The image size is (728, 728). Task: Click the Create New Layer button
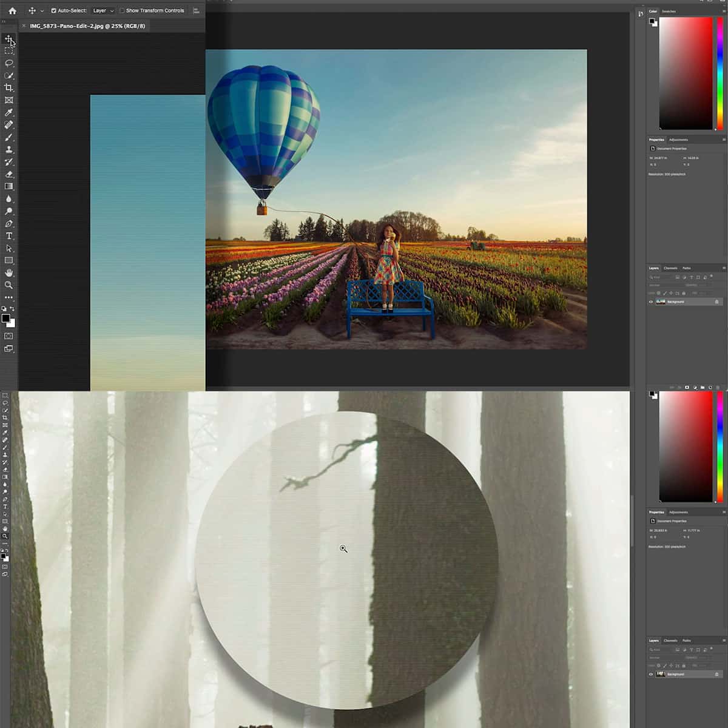[x=710, y=387]
